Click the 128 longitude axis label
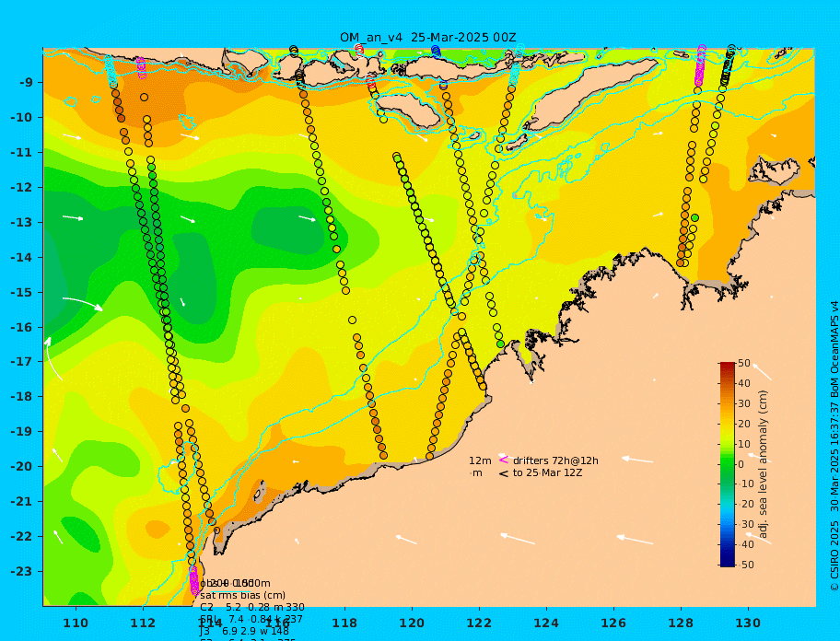The height and width of the screenshot is (641, 840). click(x=681, y=623)
